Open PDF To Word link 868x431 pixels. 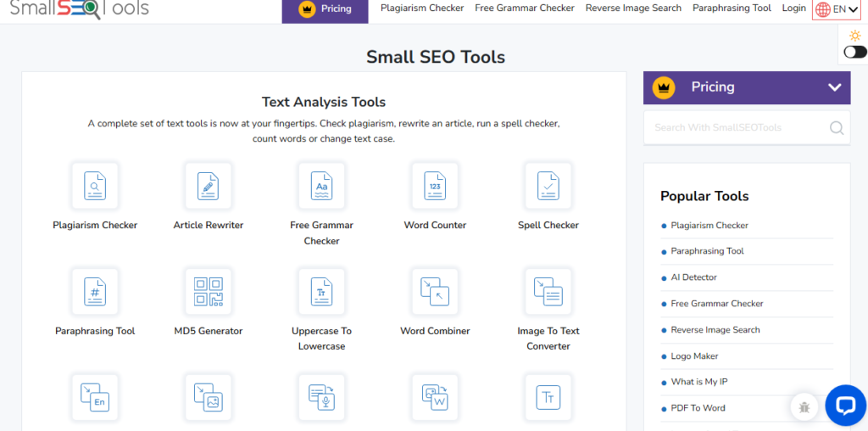(x=698, y=408)
